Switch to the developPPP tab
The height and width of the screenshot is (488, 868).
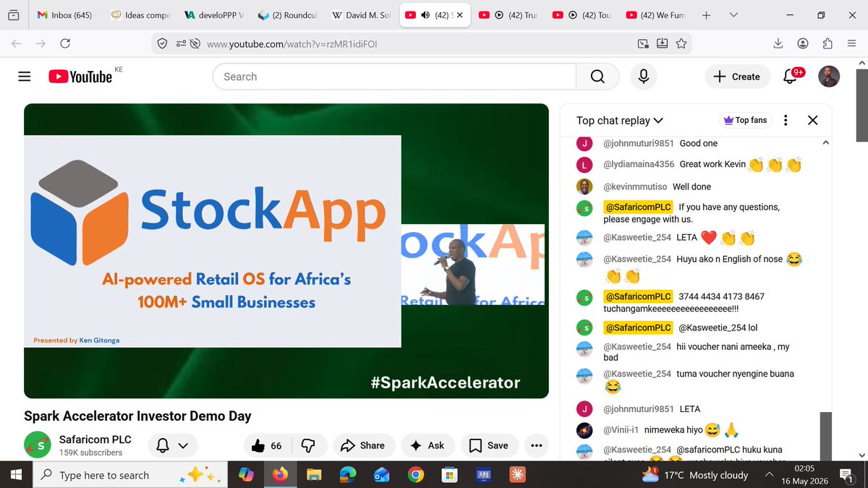tap(214, 15)
